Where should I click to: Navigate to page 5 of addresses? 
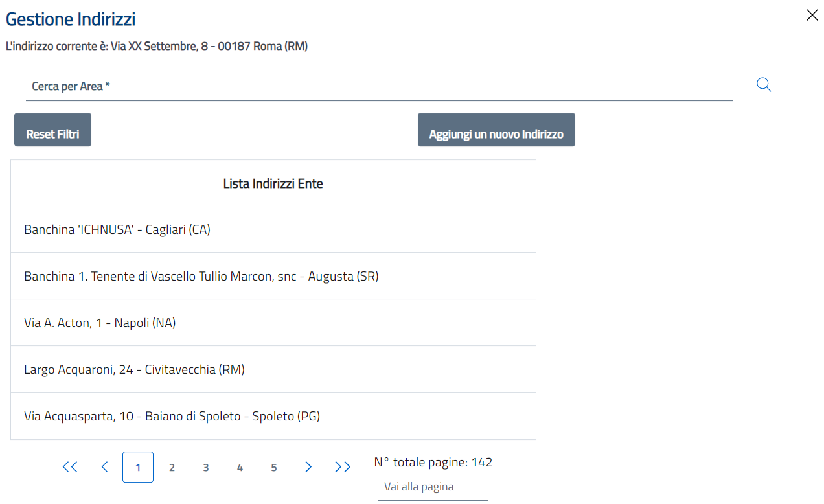pyautogui.click(x=274, y=467)
